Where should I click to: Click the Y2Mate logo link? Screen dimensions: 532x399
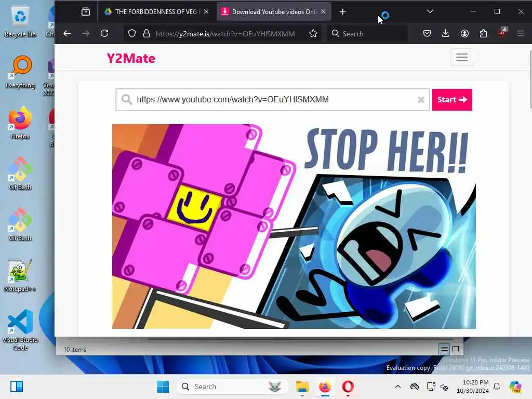tap(131, 58)
